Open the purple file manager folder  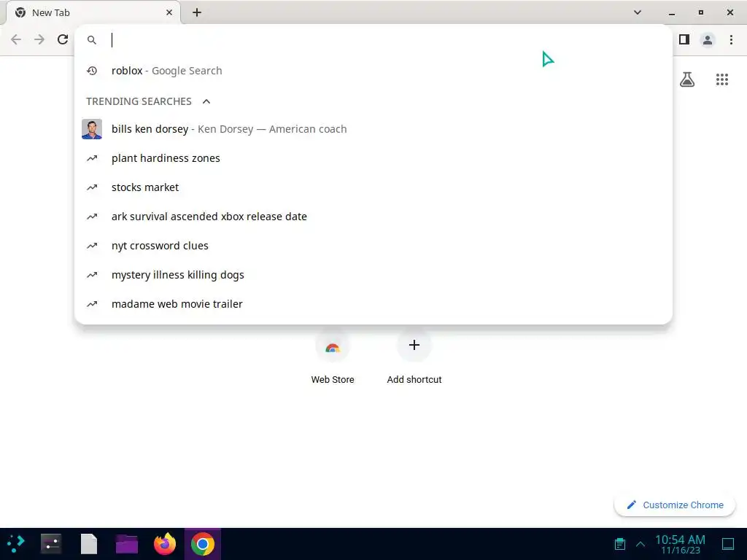[127, 544]
